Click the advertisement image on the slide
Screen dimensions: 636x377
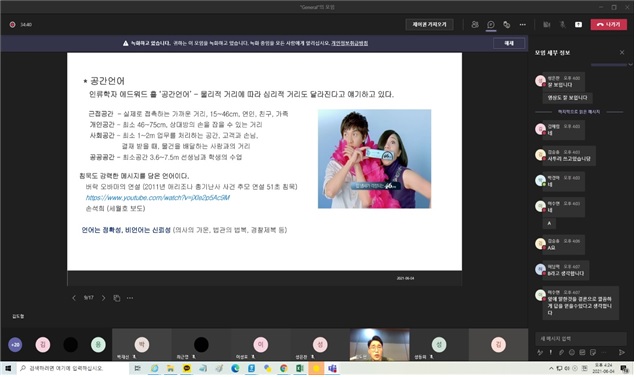(x=374, y=159)
